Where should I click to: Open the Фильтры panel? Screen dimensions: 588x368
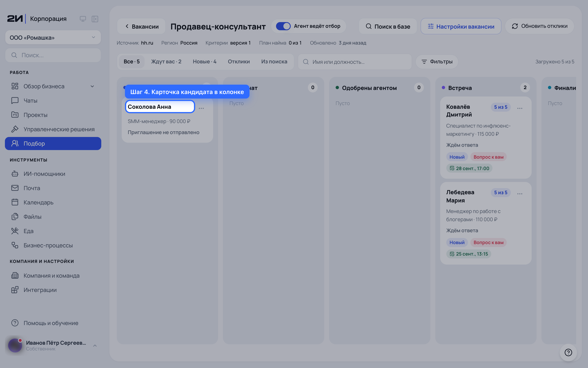point(437,62)
